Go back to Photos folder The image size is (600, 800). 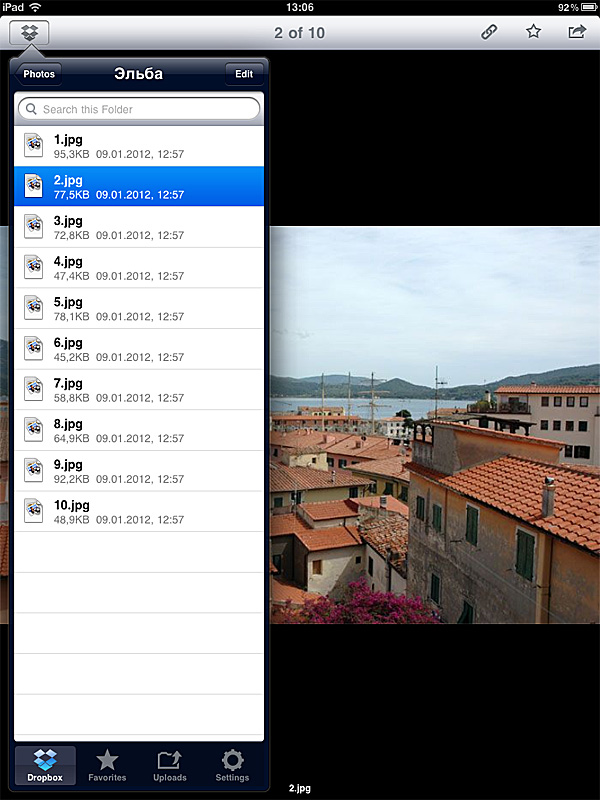(40, 74)
